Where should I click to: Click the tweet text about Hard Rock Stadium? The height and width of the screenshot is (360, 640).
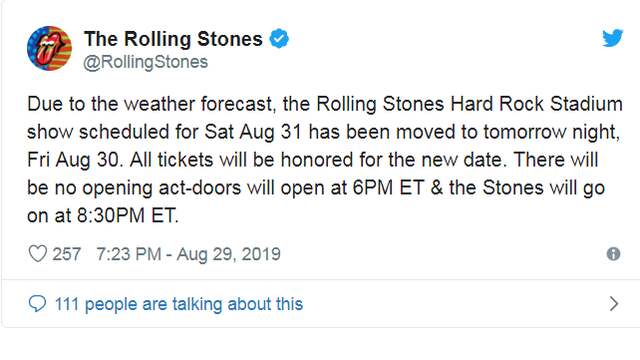325,160
